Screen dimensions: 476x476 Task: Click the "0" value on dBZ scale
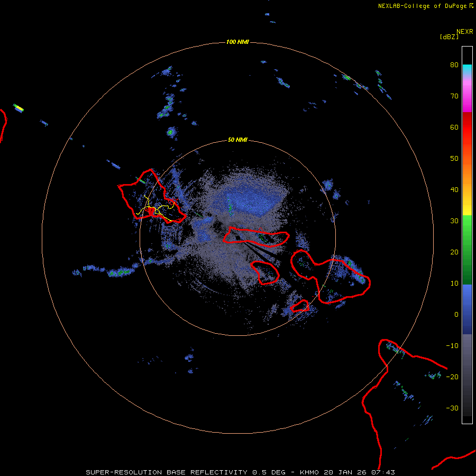coord(456,315)
